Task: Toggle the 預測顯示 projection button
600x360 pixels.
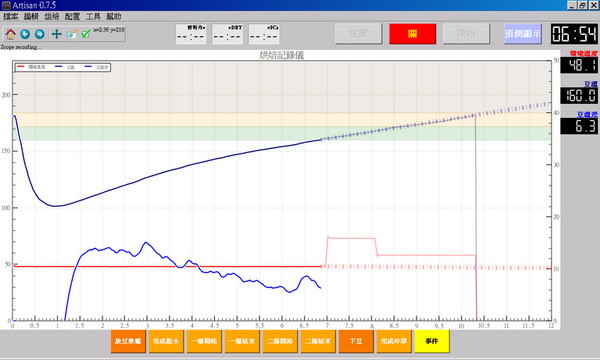Action: 523,34
